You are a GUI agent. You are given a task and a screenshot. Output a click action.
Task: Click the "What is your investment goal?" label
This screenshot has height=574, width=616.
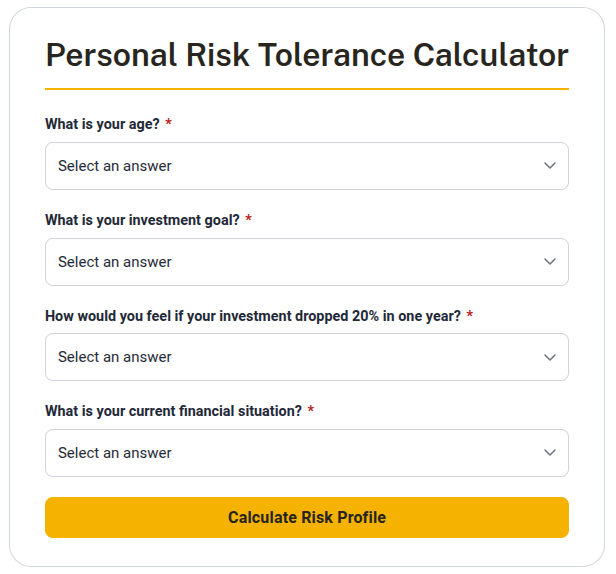point(142,220)
